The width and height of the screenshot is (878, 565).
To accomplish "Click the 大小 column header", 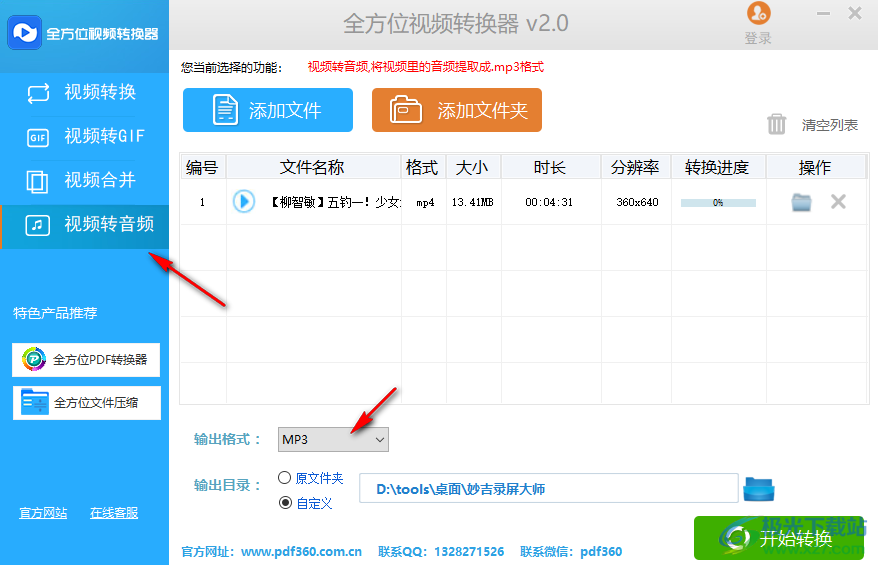I will [x=473, y=167].
